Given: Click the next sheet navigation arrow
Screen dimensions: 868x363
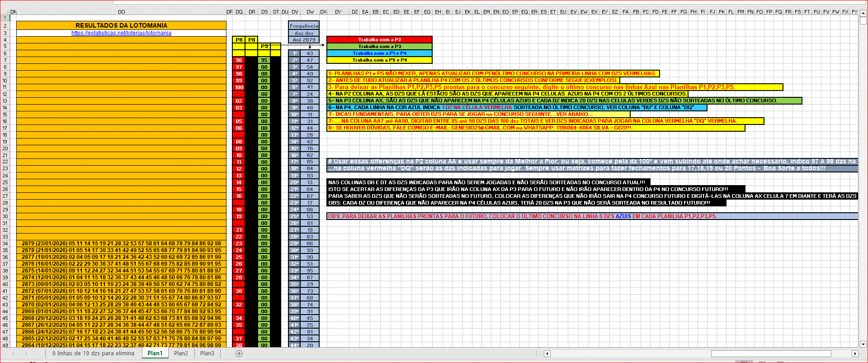Looking at the screenshot, I should click(x=26, y=353).
